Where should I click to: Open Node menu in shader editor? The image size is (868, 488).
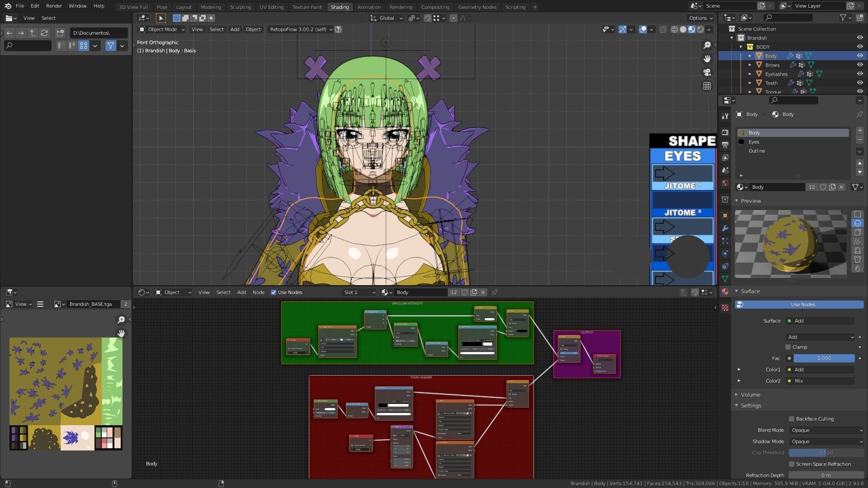(259, 292)
